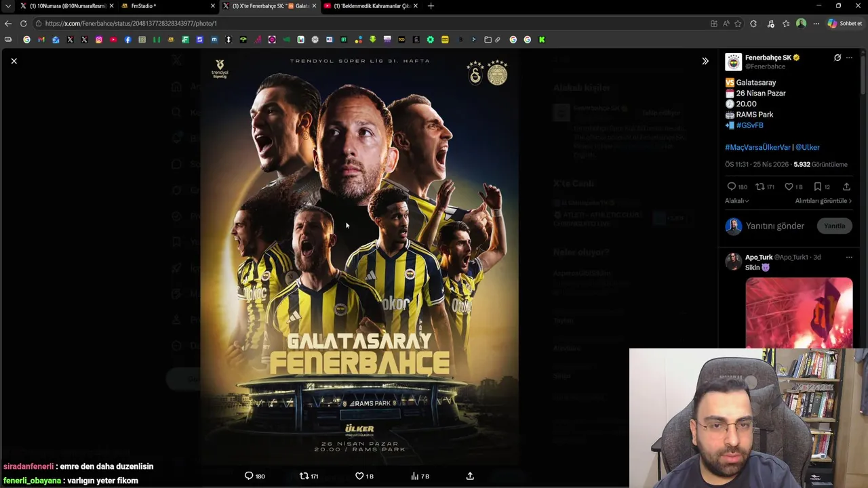Viewport: 868px width, 488px height.
Task: Click the streamer webcam overlay
Action: pos(749,418)
